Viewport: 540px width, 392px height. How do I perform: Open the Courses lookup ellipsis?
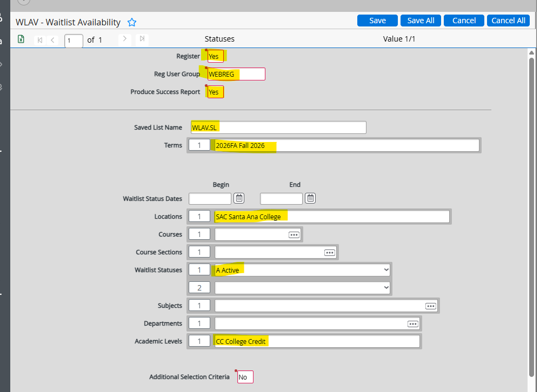pyautogui.click(x=294, y=234)
